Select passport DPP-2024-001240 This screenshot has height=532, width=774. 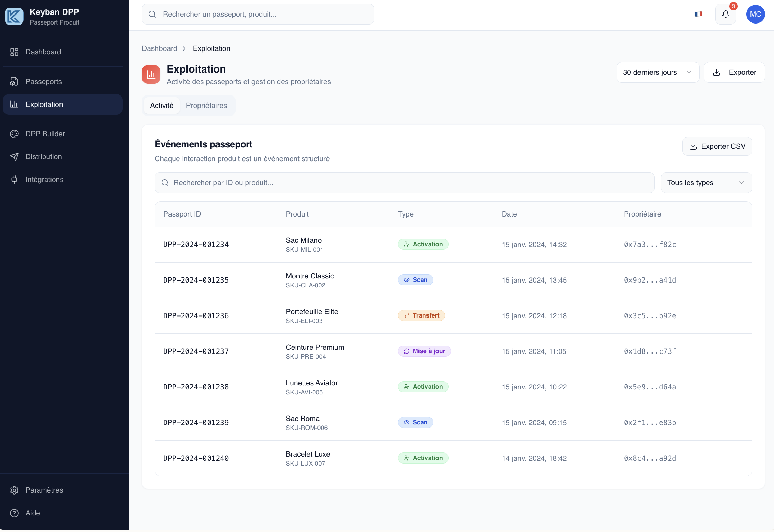[196, 458]
